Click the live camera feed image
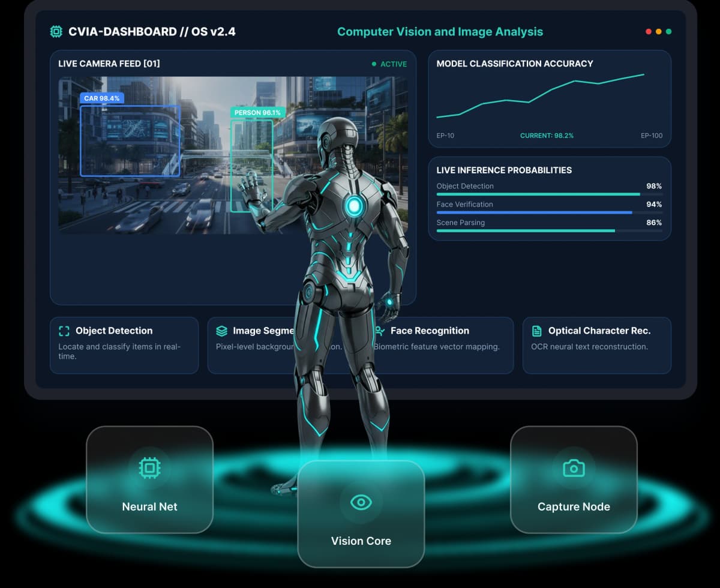 pyautogui.click(x=233, y=155)
